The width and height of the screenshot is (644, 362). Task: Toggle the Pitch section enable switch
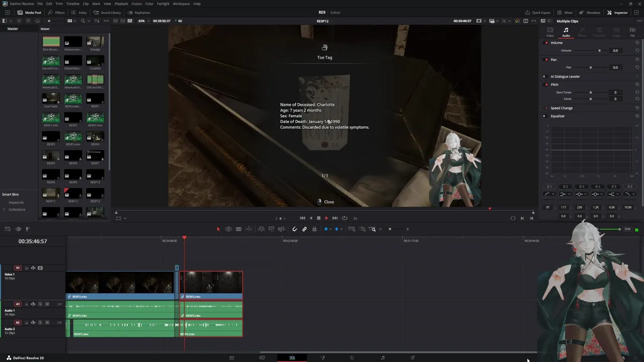(x=546, y=84)
